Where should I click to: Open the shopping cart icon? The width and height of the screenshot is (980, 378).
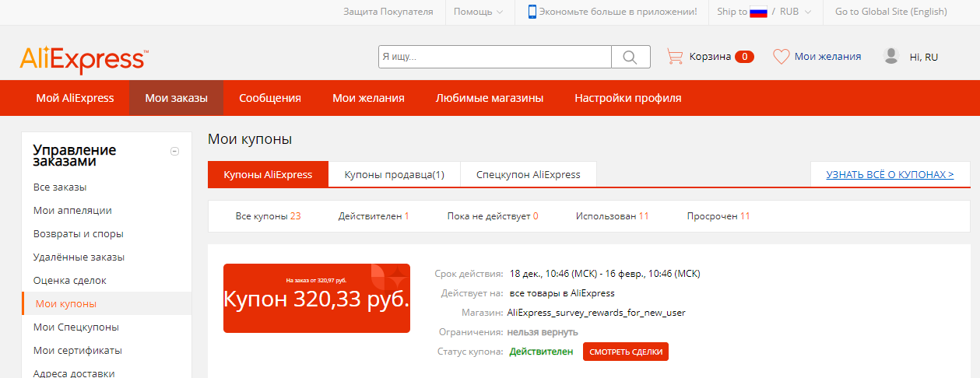pos(675,56)
